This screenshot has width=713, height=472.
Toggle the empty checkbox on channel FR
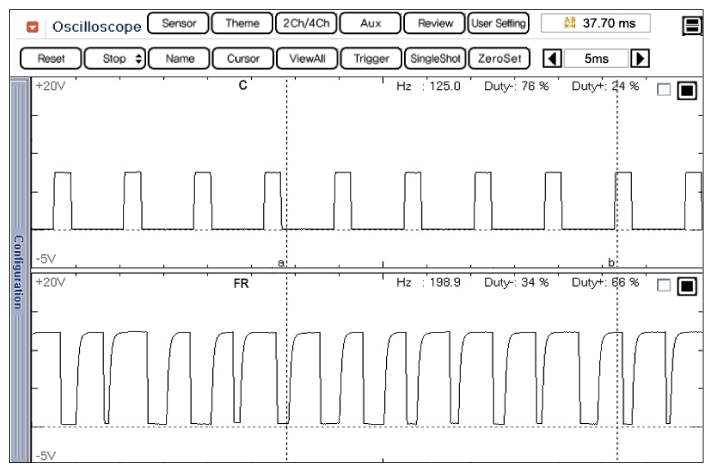click(664, 287)
